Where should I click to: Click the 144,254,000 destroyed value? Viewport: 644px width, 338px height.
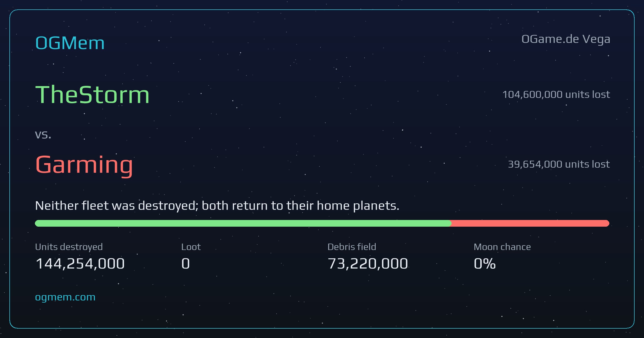point(80,263)
